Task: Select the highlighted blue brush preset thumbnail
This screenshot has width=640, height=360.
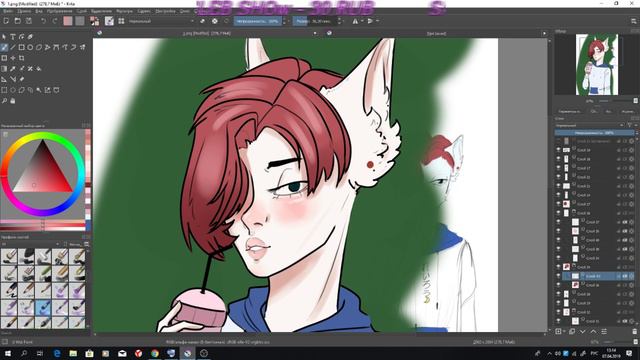Action: [43, 307]
